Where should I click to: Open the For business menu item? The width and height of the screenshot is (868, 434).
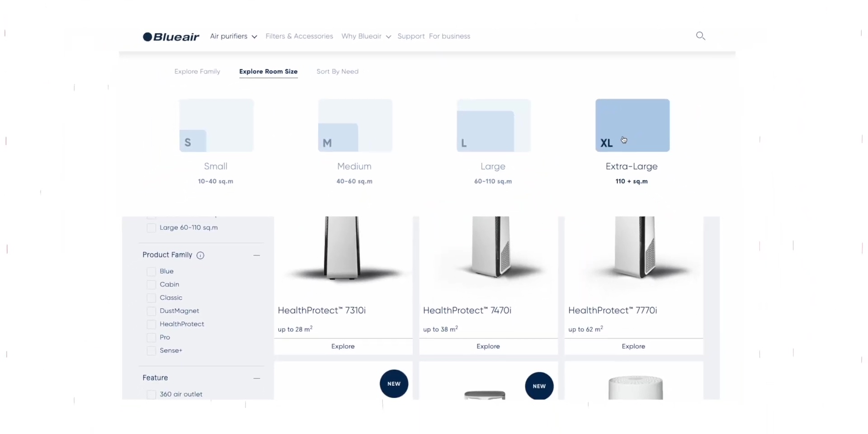point(449,36)
